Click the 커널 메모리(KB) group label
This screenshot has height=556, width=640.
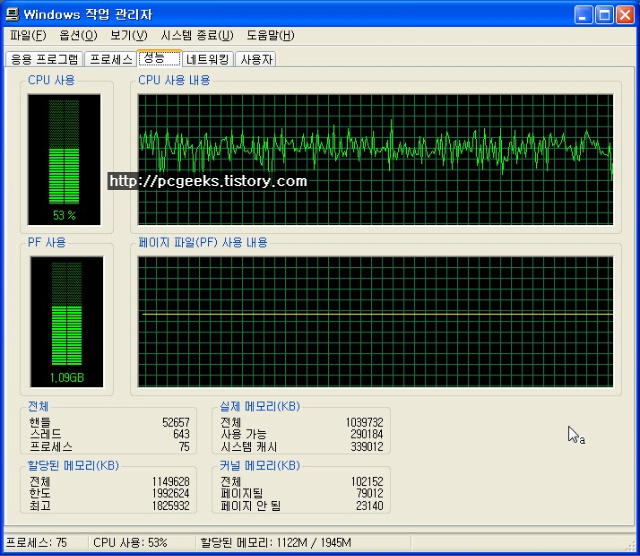260,465
